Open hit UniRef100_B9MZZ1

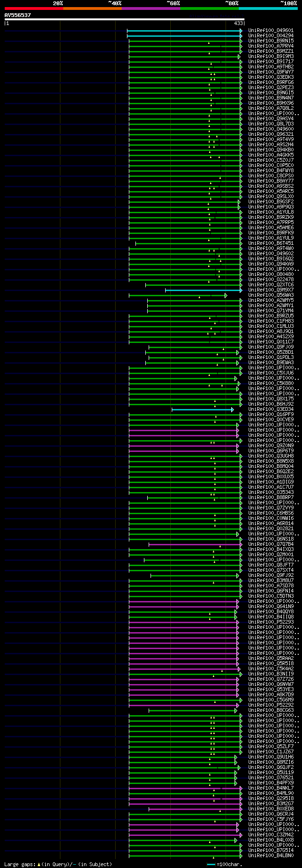[271, 51]
